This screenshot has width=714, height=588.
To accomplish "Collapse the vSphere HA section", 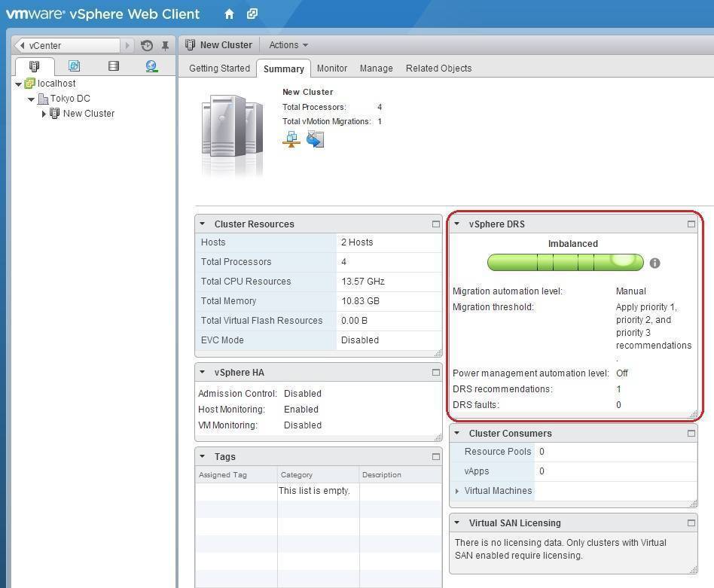I will pos(203,372).
